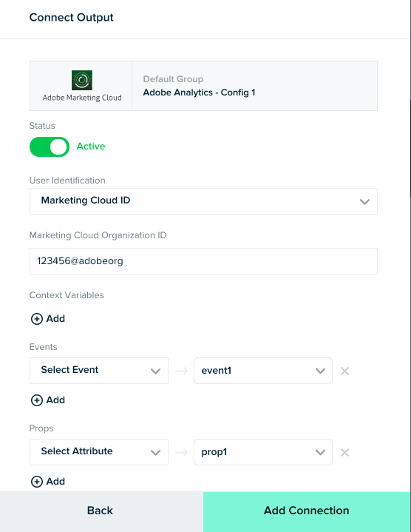The height and width of the screenshot is (532, 411).
Task: Remove the event1 mapping with X icon
Action: point(345,371)
